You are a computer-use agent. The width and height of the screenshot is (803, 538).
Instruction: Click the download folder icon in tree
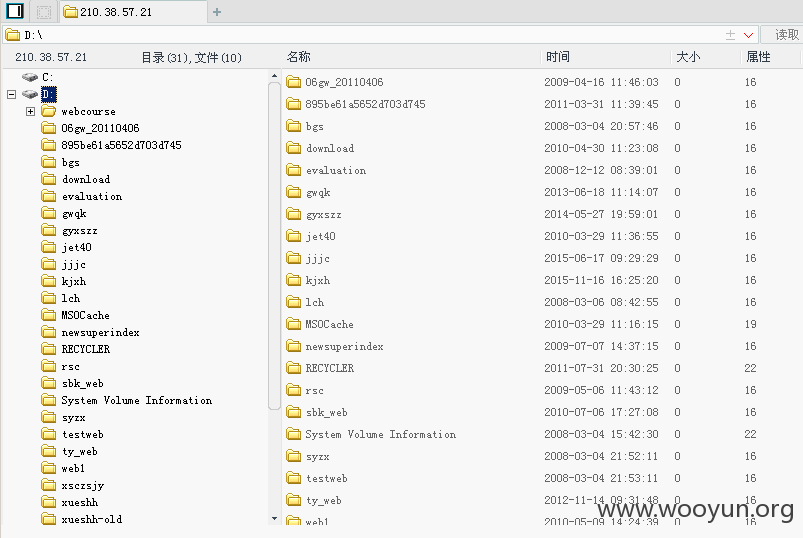pos(49,179)
